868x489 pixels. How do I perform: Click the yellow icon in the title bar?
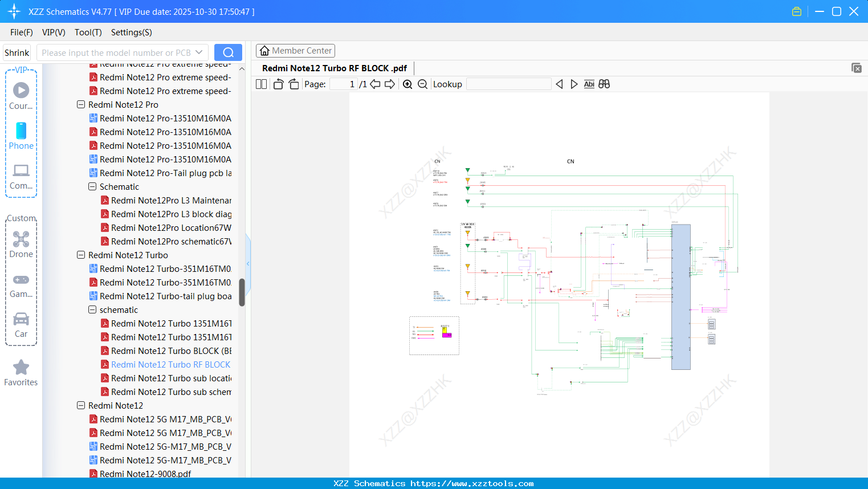click(797, 11)
